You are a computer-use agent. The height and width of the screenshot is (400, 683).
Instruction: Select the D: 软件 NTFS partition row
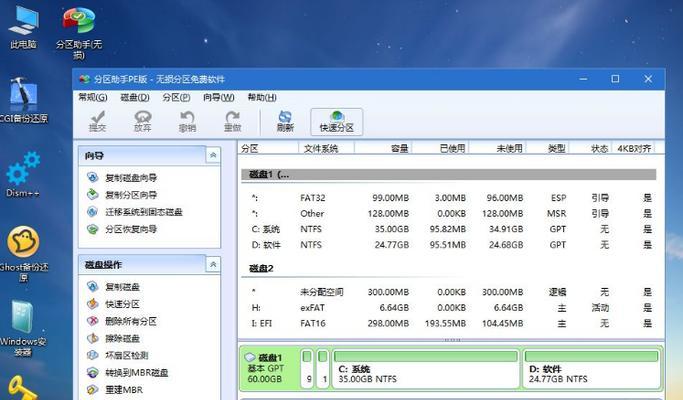point(449,245)
